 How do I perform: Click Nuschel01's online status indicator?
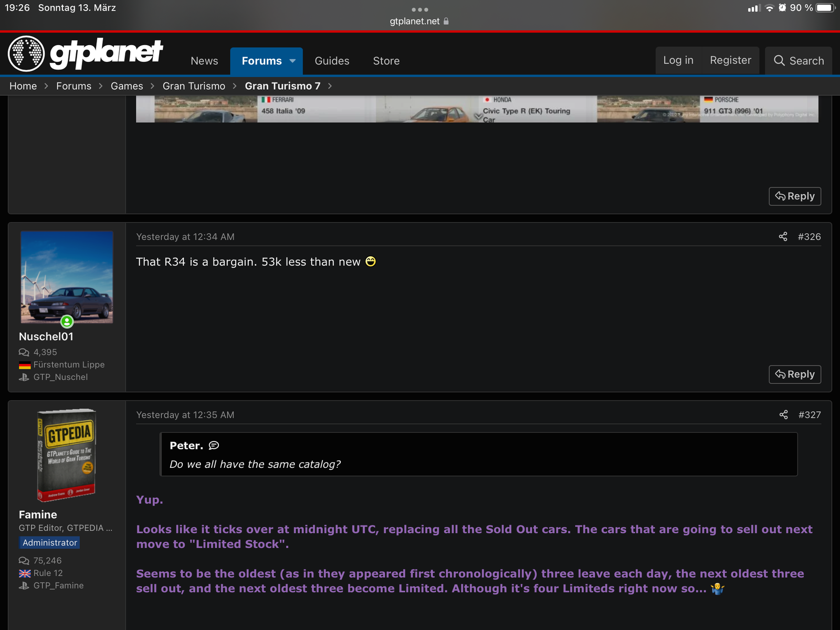click(67, 321)
